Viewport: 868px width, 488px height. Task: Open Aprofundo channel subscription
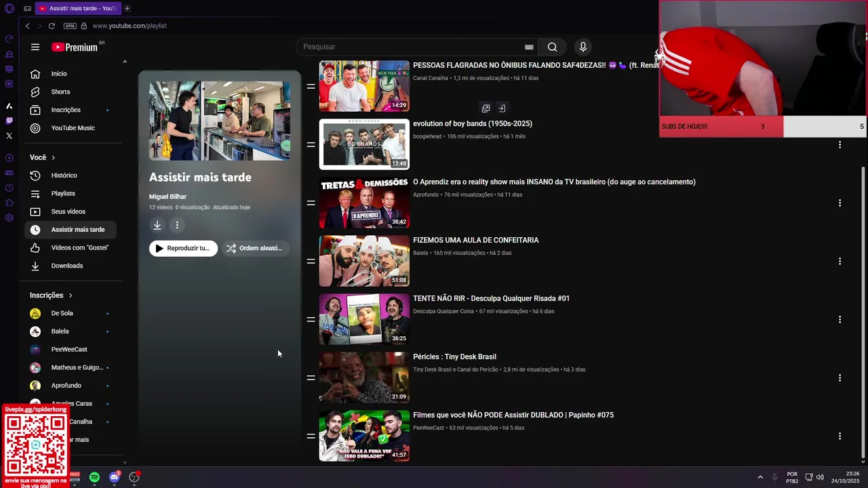coord(71,386)
